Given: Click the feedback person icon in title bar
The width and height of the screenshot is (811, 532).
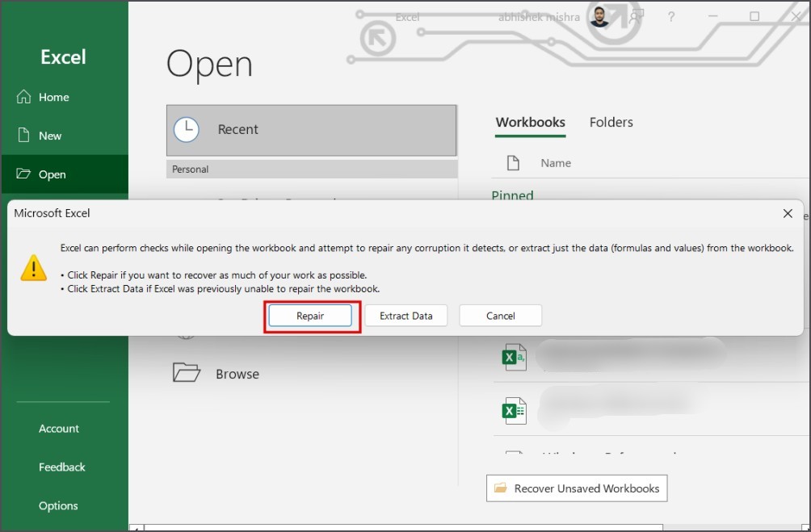Looking at the screenshot, I should [637, 16].
